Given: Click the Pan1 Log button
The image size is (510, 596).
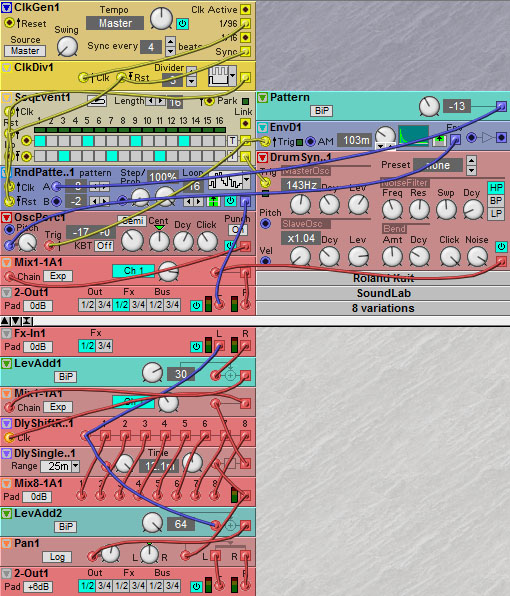Looking at the screenshot, I should [x=57, y=557].
